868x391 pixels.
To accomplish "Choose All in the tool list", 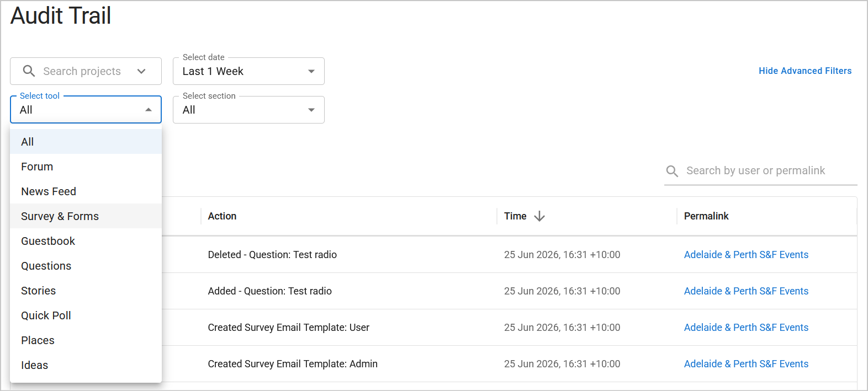I will pos(86,142).
